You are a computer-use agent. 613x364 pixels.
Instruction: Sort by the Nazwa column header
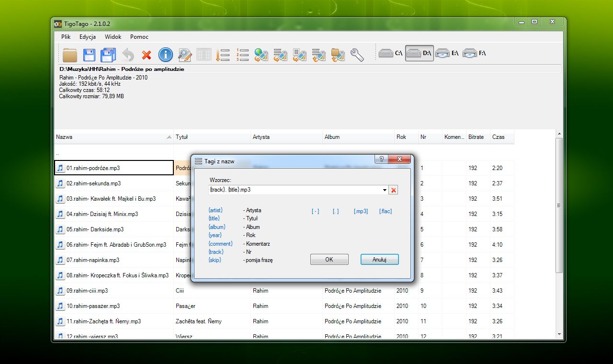(x=114, y=137)
